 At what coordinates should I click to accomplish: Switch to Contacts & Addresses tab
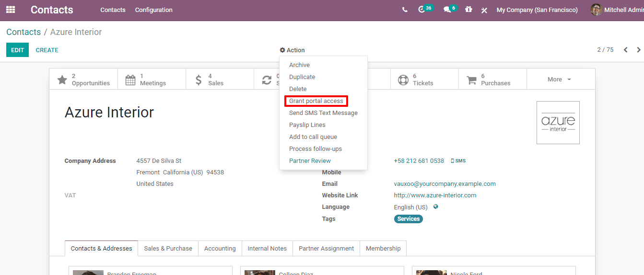101,248
